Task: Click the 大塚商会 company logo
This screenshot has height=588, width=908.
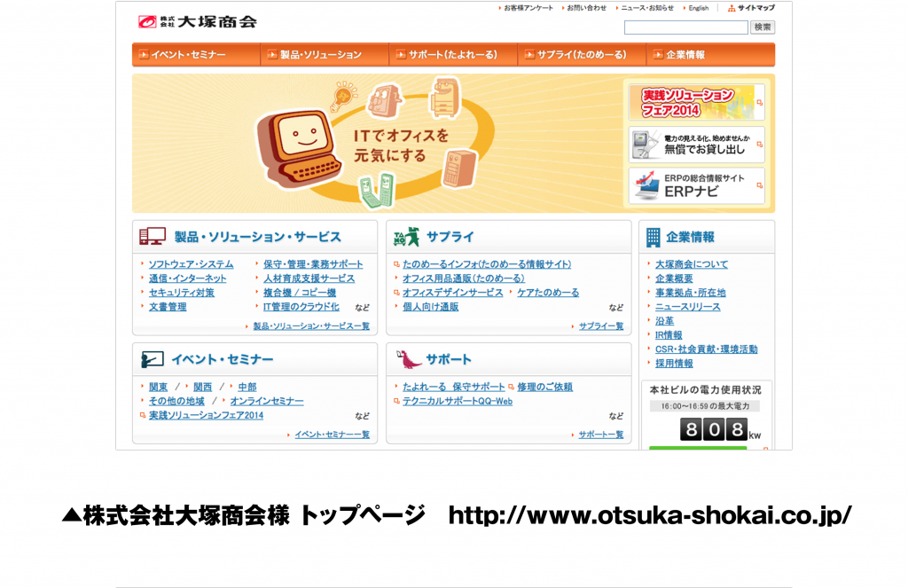Action: click(x=198, y=22)
